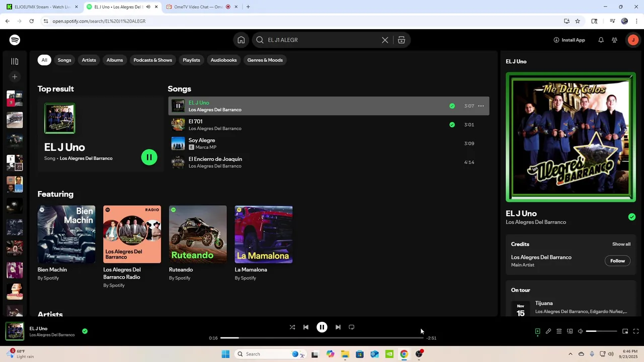
Task: Open Chrome three-dot menu
Action: pos(636,21)
